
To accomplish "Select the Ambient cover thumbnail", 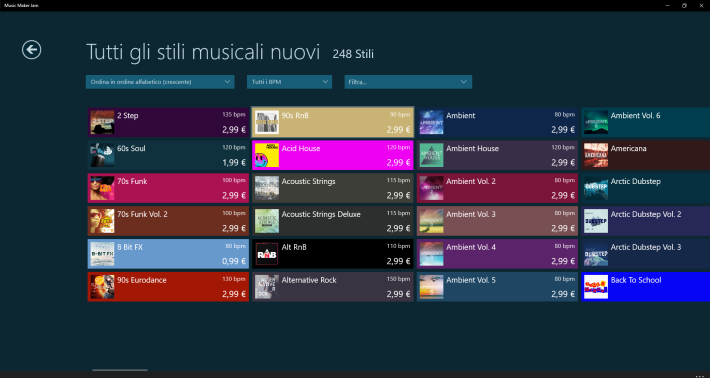I will [x=432, y=122].
